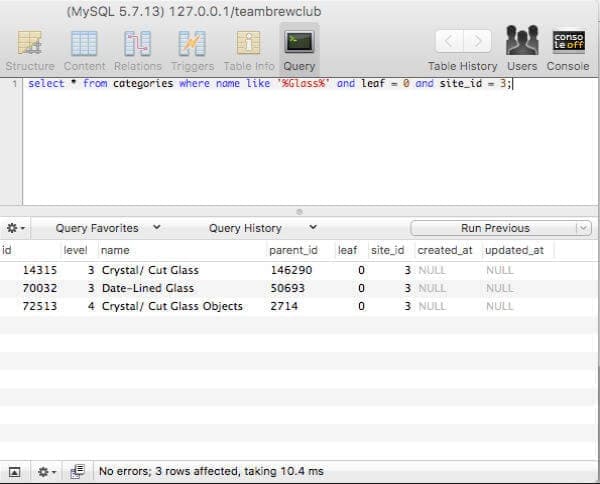Click the Table History label

(463, 66)
